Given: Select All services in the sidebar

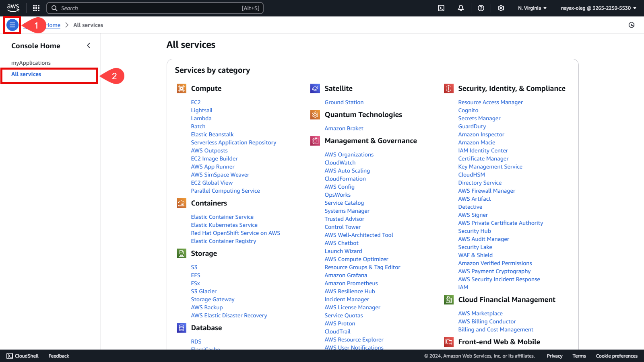Looking at the screenshot, I should [26, 74].
